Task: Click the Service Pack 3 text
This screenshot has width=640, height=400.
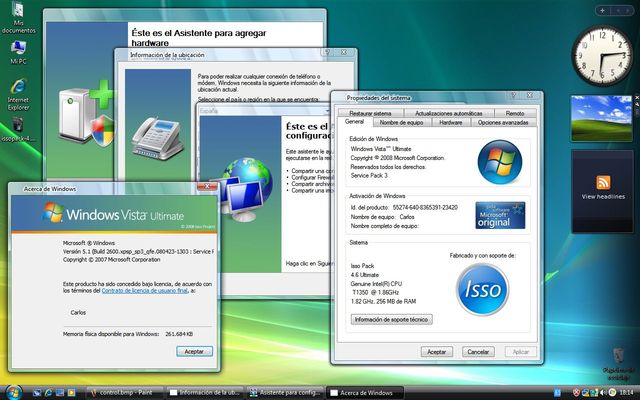Action: [369, 176]
